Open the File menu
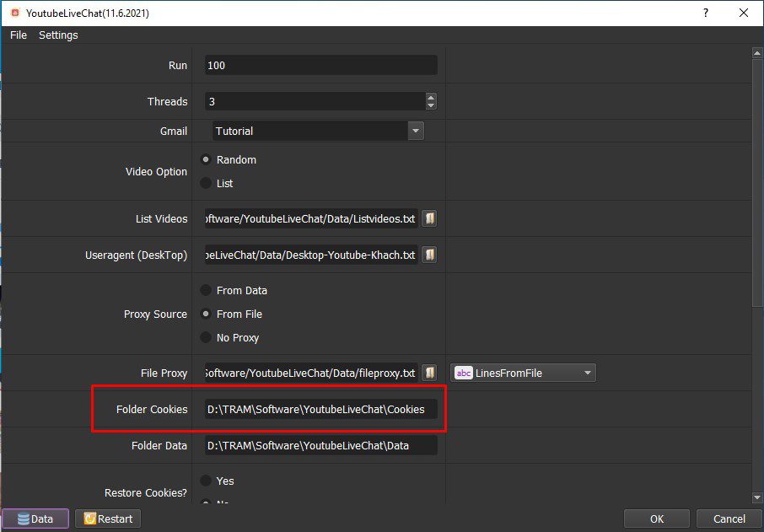Screen dimensions: 764x532 [19, 35]
